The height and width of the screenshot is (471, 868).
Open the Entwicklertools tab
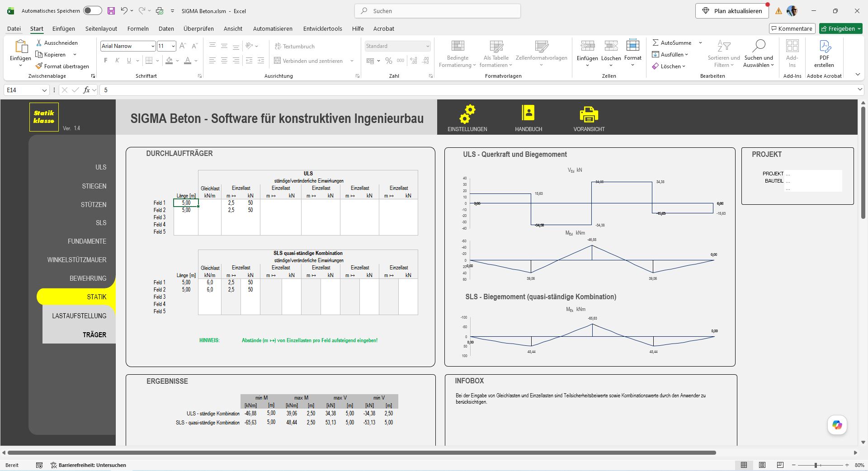click(x=323, y=28)
